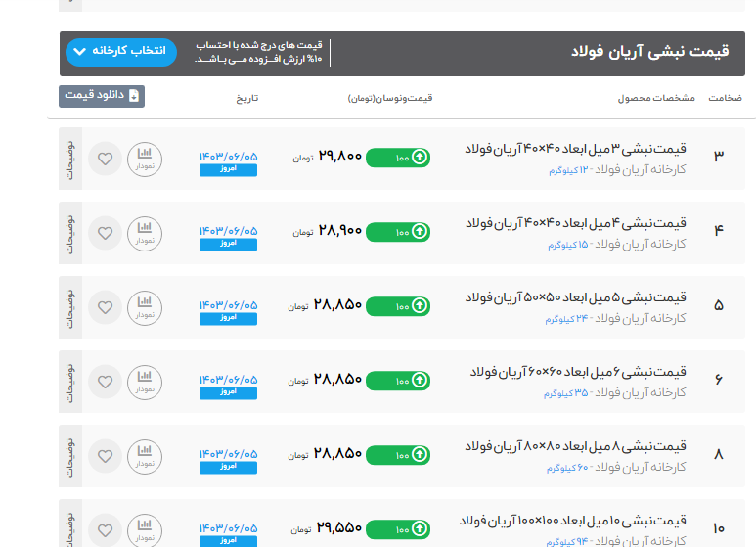Click the date column header (تاریخ)
The width and height of the screenshot is (756, 547).
(x=246, y=99)
